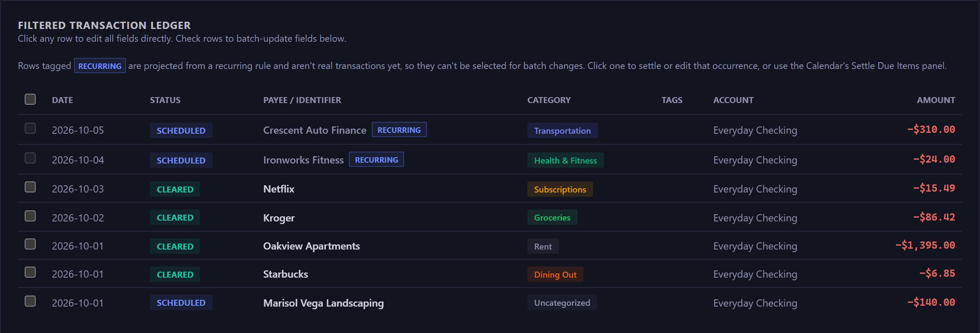This screenshot has height=333, width=980.
Task: Click the 2026-10-05 date cell
Action: pos(78,130)
